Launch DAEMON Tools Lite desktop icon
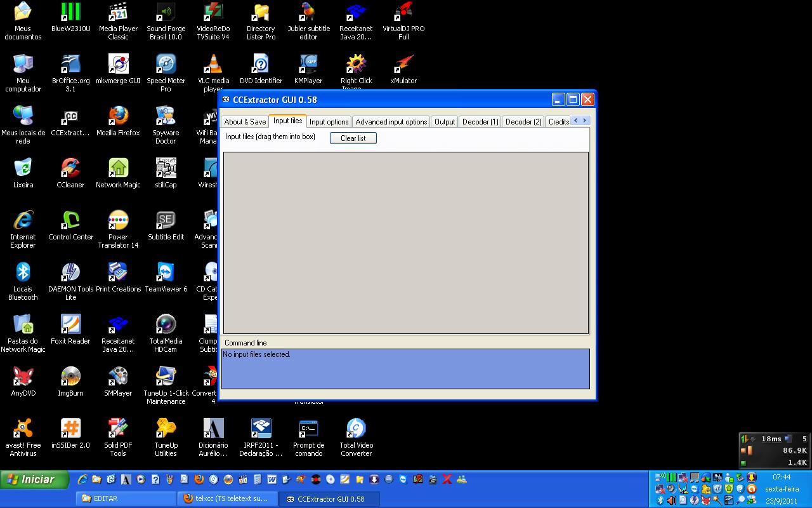The height and width of the screenshot is (508, 812). (x=70, y=281)
